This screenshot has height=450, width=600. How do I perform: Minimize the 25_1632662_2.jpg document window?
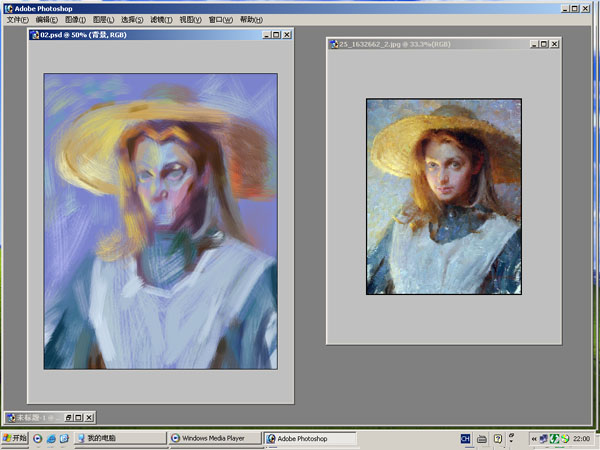pos(534,44)
